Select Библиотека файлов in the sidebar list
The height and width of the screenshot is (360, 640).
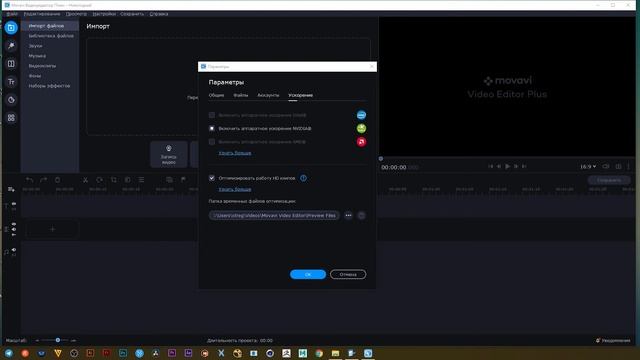[51, 36]
